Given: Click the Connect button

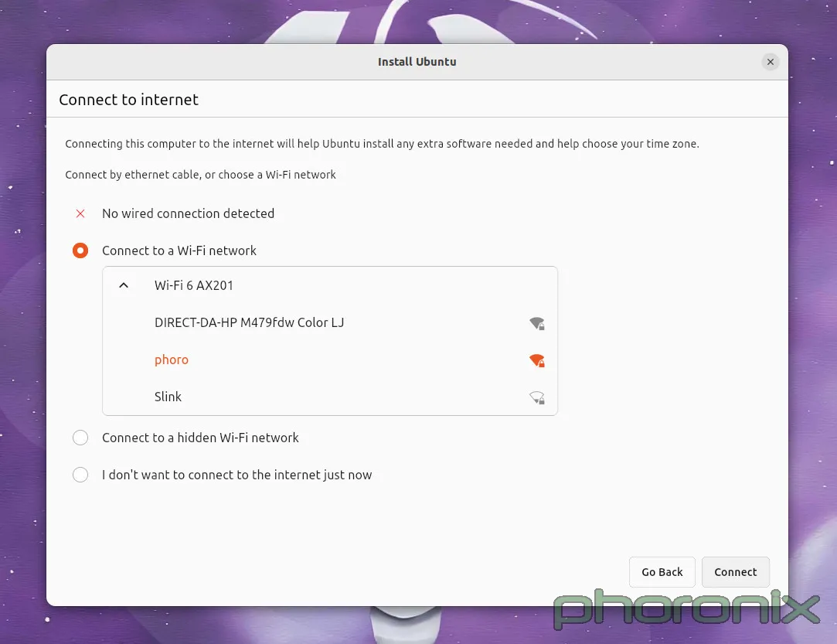Looking at the screenshot, I should coord(735,572).
